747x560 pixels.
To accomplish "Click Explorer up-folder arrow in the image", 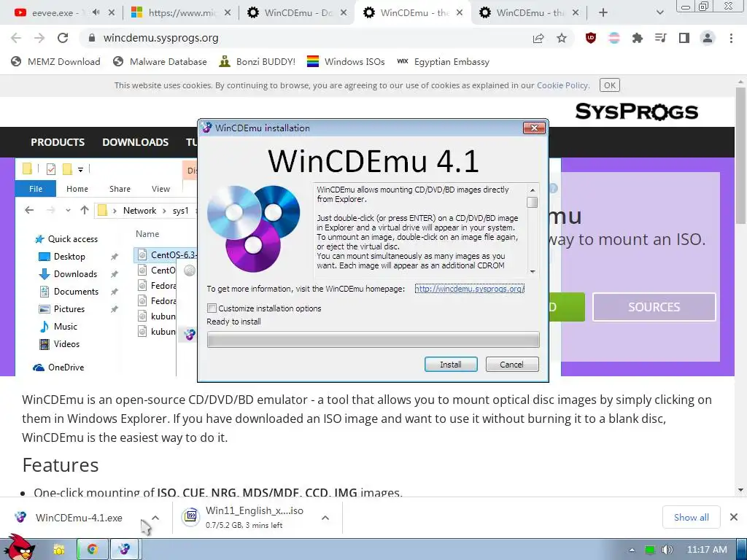I will (85, 210).
